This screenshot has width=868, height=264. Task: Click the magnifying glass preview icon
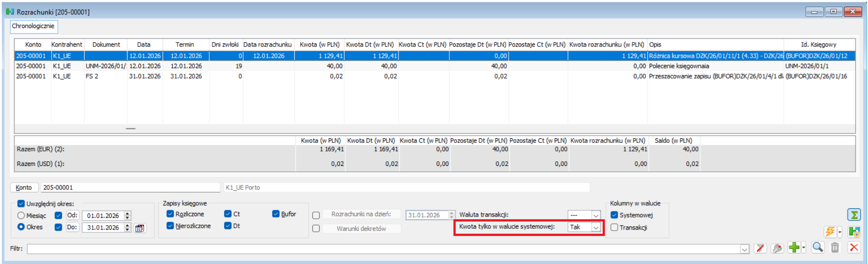click(817, 247)
